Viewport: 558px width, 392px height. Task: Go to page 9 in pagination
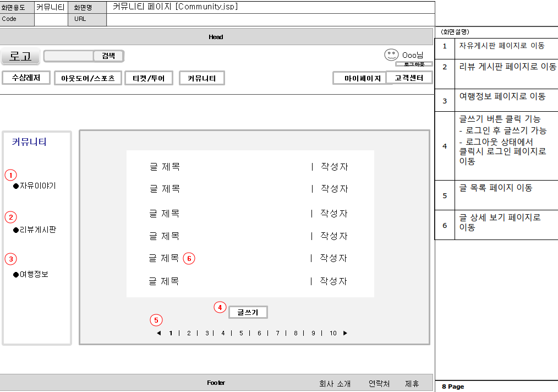pyautogui.click(x=313, y=333)
